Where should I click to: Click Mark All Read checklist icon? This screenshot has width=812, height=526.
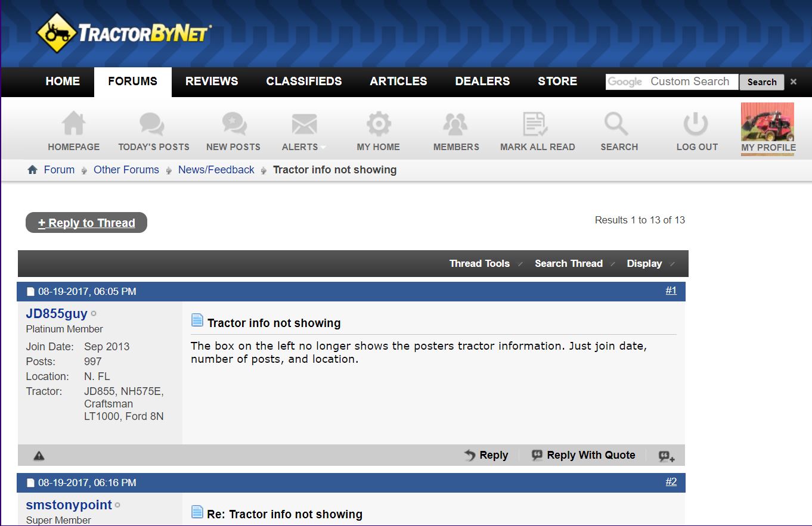tap(536, 125)
